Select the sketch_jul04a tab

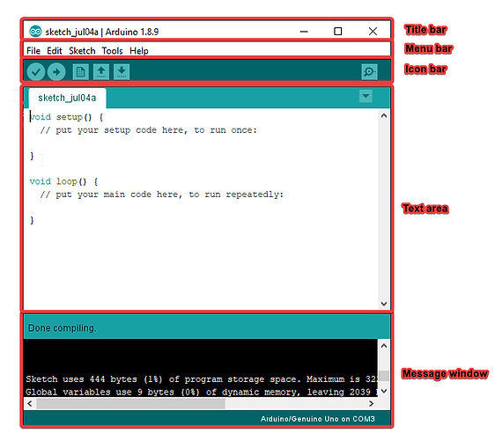pos(67,98)
